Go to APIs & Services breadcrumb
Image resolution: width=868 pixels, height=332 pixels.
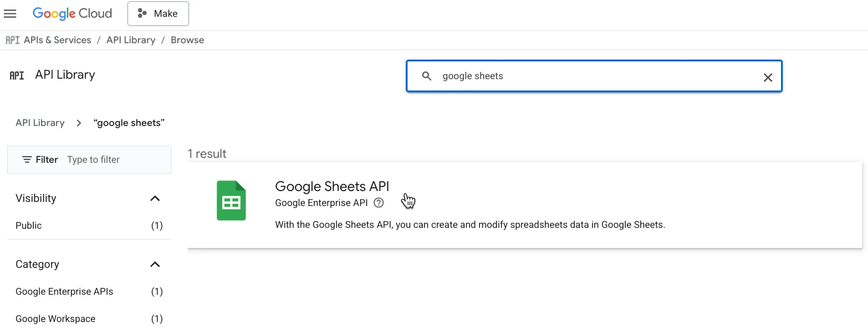coord(57,40)
